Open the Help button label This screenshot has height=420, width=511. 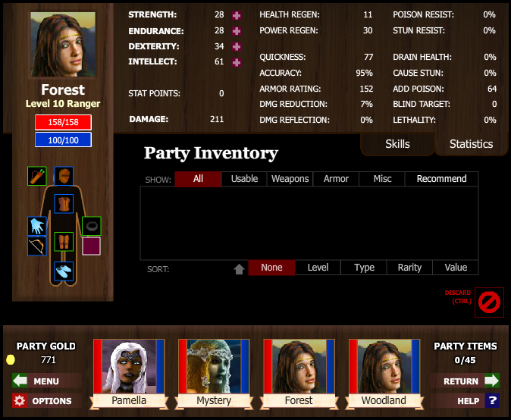(469, 401)
